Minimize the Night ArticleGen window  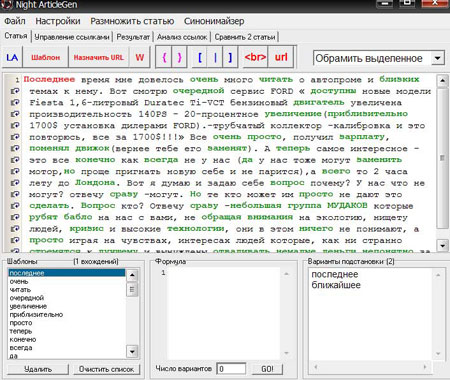[385, 4]
